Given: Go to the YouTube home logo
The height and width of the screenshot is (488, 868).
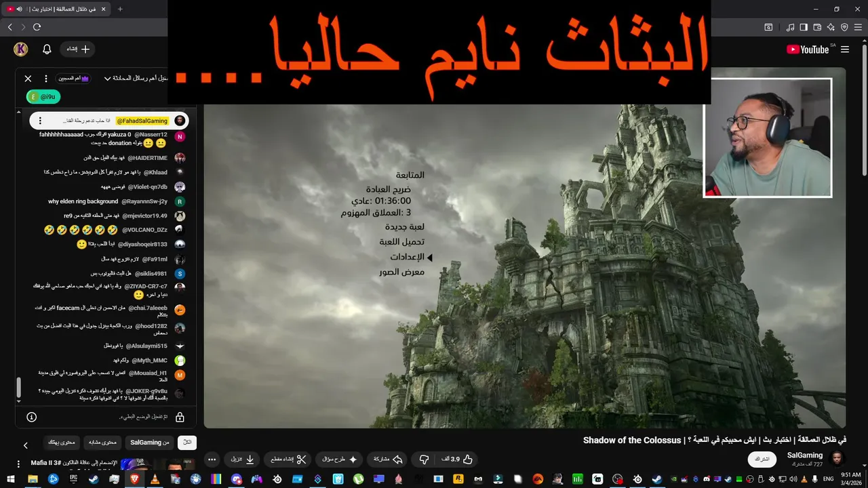Looking at the screenshot, I should click(x=808, y=49).
